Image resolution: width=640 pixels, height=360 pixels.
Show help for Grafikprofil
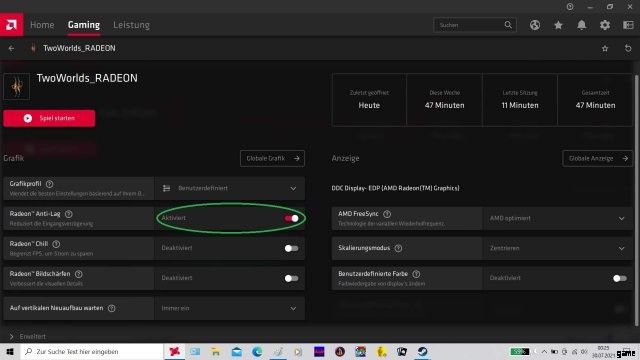click(x=49, y=184)
